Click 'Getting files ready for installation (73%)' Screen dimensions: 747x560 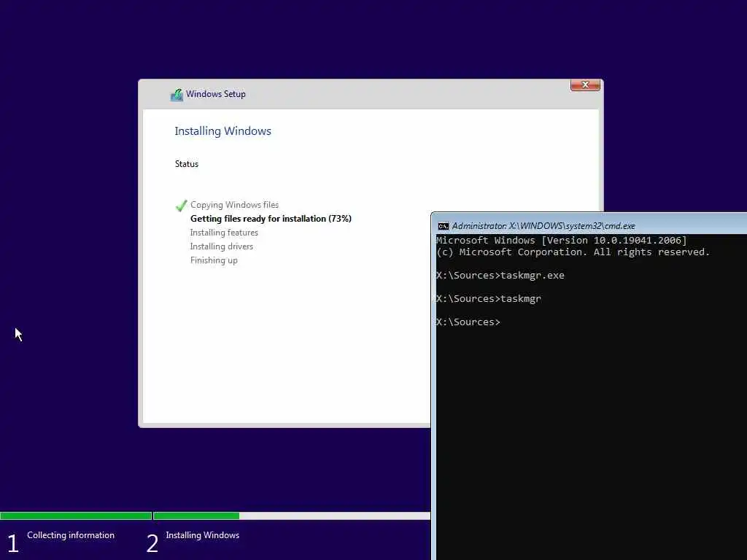(271, 219)
